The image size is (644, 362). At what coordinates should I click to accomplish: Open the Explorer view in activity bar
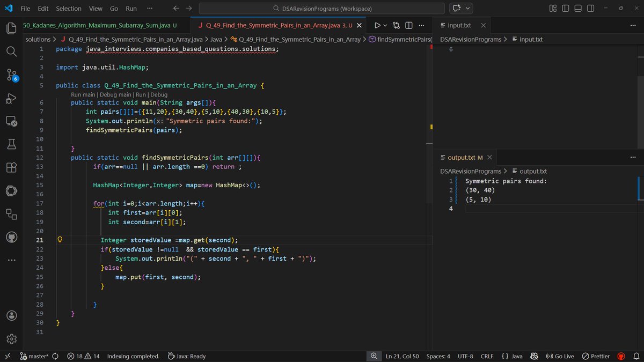12,28
